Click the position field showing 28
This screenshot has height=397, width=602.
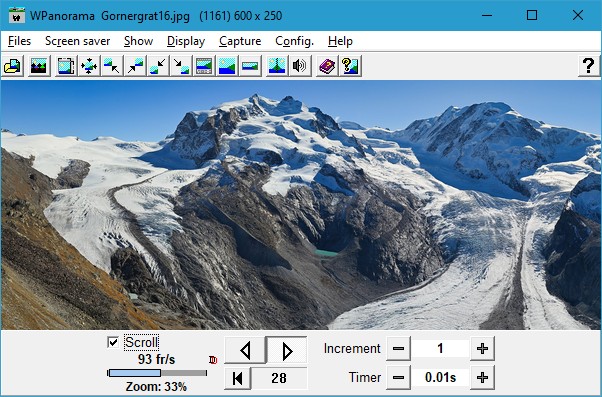(279, 378)
